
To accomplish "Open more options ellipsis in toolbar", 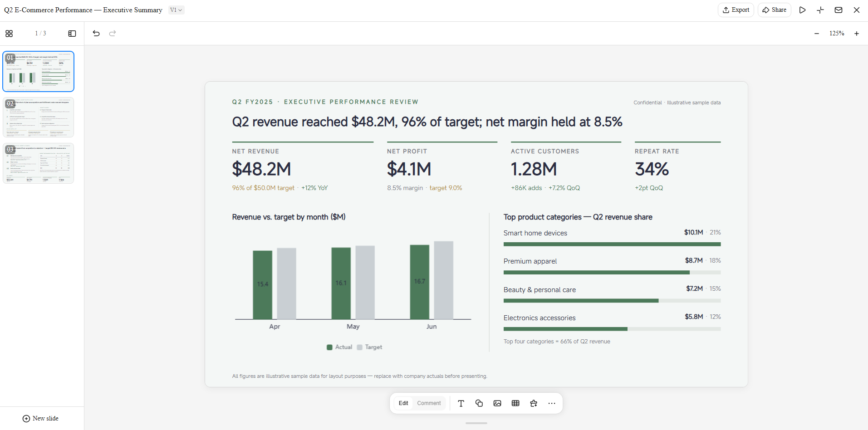I will tap(552, 403).
